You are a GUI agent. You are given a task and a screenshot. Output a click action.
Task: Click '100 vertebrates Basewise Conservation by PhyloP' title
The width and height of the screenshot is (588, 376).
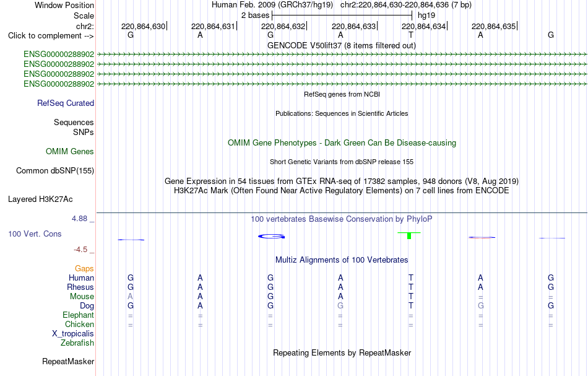pos(342,219)
